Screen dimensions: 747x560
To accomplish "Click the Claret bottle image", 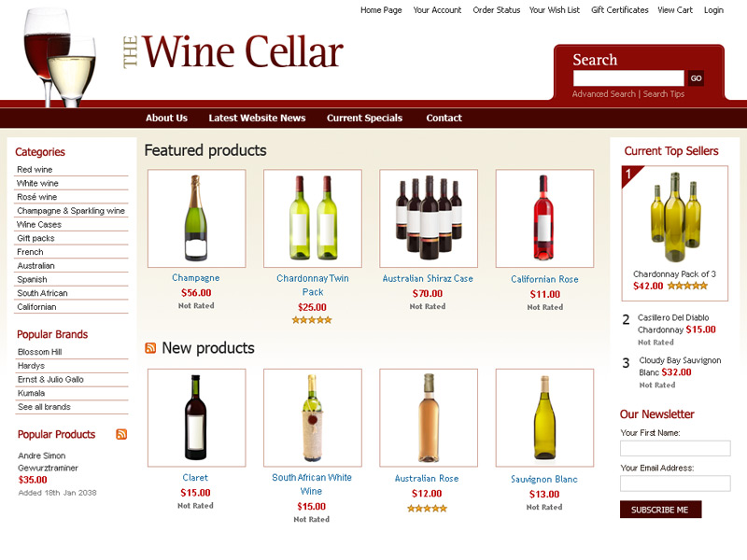I will [x=197, y=417].
